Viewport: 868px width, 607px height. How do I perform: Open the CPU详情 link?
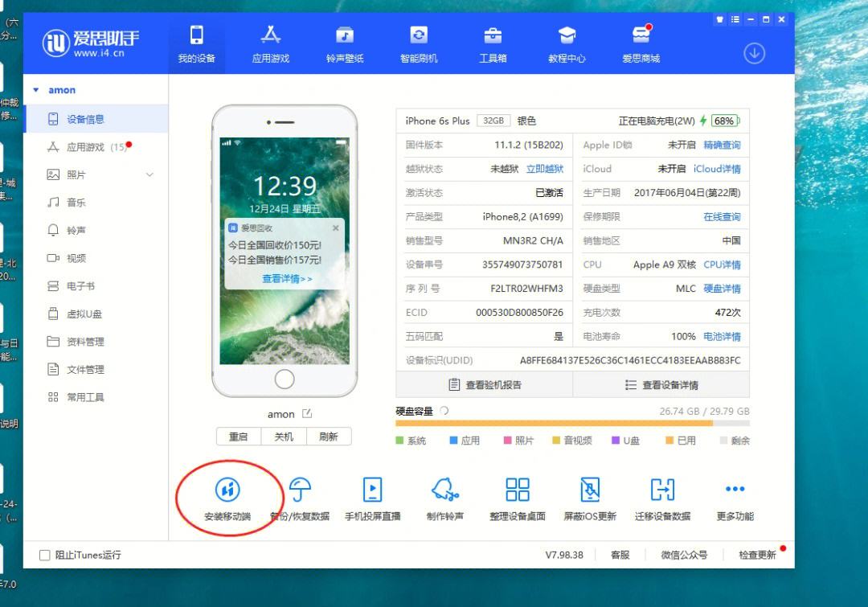[x=722, y=265]
